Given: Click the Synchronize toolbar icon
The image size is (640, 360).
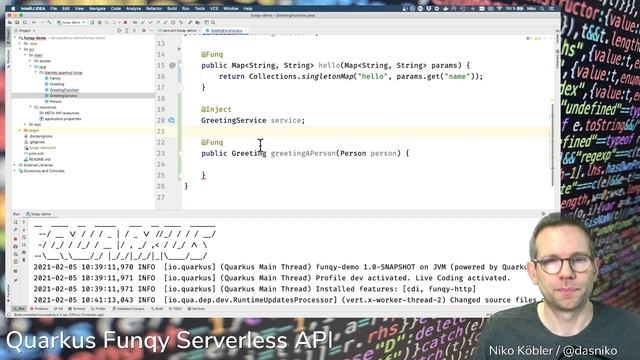Looking at the screenshot, I should pyautogui.click(x=24, y=22).
